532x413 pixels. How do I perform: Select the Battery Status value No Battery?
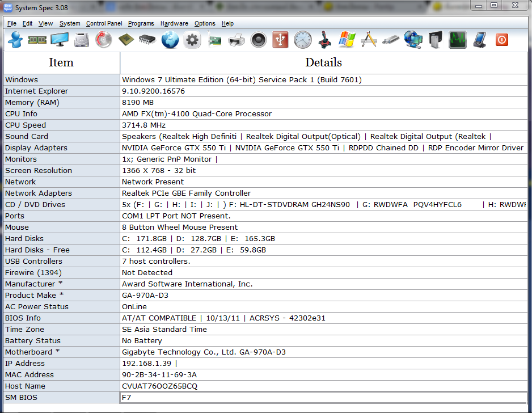(x=142, y=341)
